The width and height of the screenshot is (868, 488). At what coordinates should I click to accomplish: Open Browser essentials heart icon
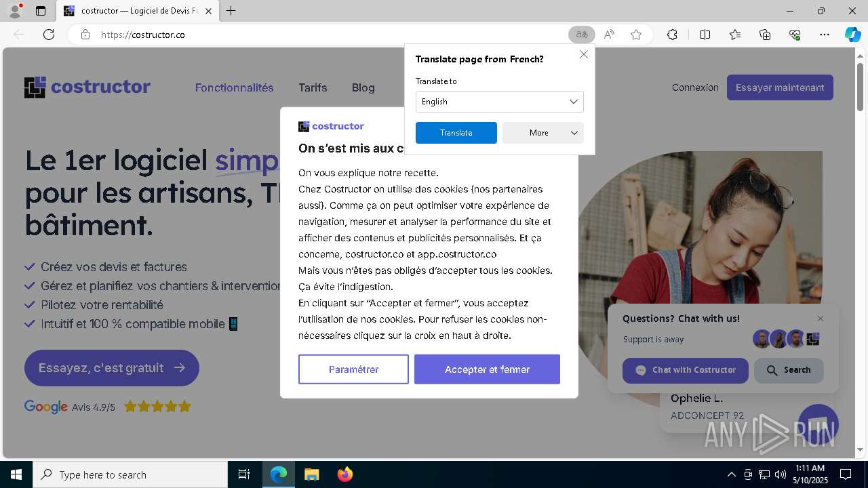coord(795,35)
